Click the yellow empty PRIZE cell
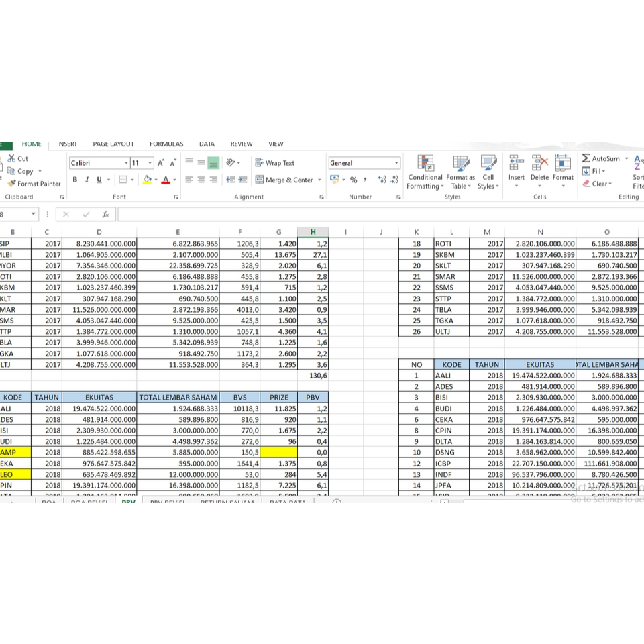The height and width of the screenshot is (644, 644). [279, 452]
